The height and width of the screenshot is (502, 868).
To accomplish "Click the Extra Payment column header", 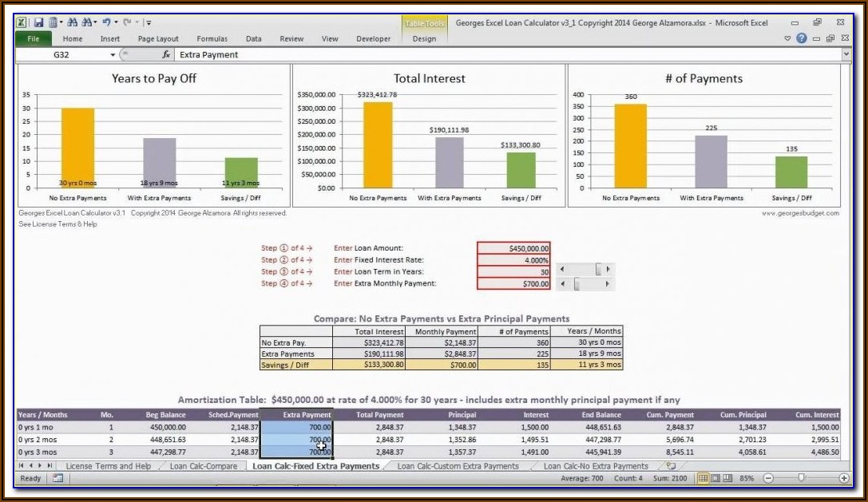I will click(x=297, y=414).
